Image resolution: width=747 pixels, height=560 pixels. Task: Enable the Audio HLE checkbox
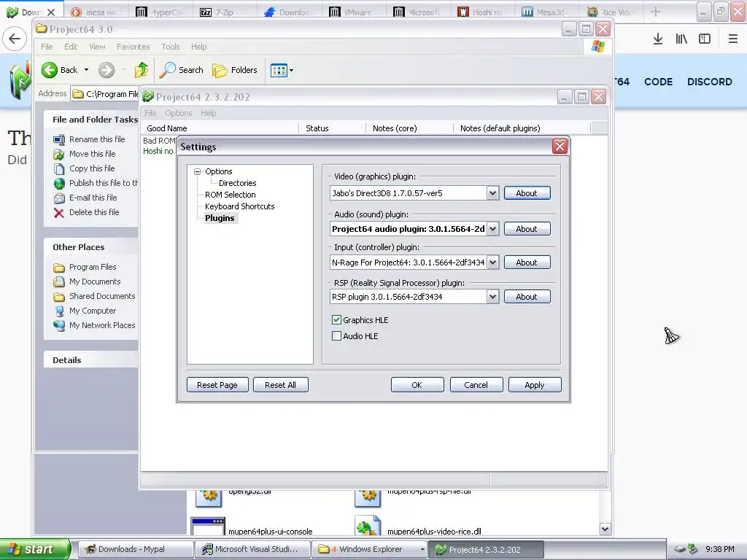point(336,336)
